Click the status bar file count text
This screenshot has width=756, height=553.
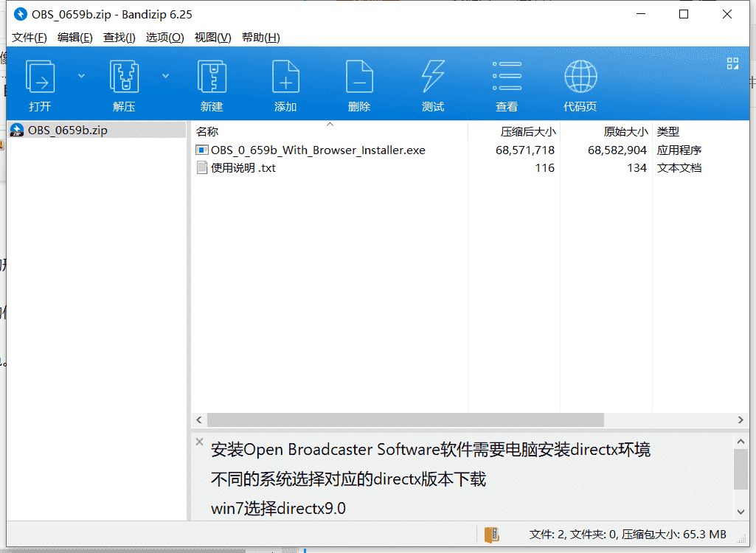[628, 535]
